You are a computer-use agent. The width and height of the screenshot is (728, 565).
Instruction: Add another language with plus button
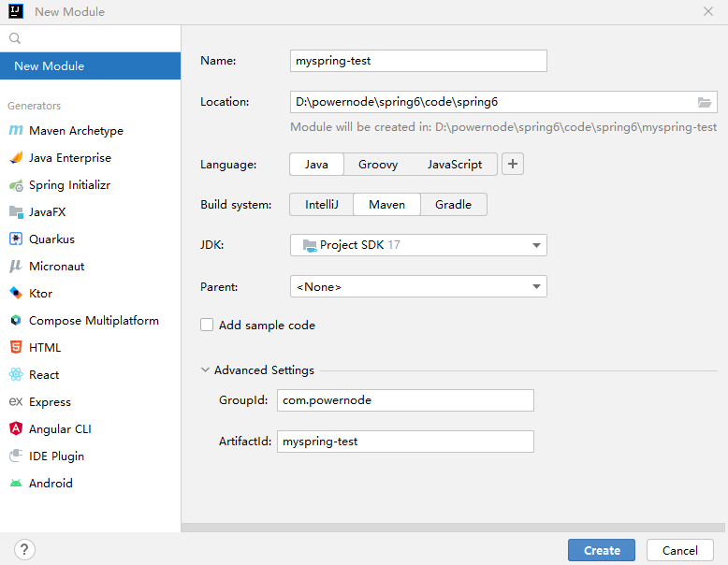tap(513, 164)
